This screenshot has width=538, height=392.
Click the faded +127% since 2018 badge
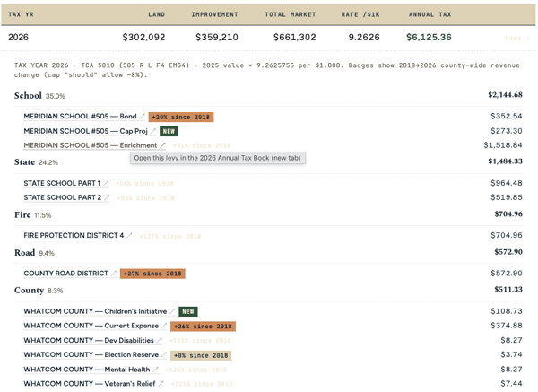click(x=170, y=237)
